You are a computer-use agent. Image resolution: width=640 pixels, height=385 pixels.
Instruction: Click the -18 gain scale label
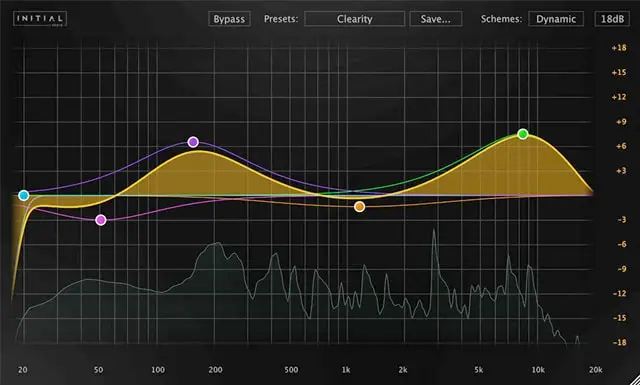click(619, 342)
